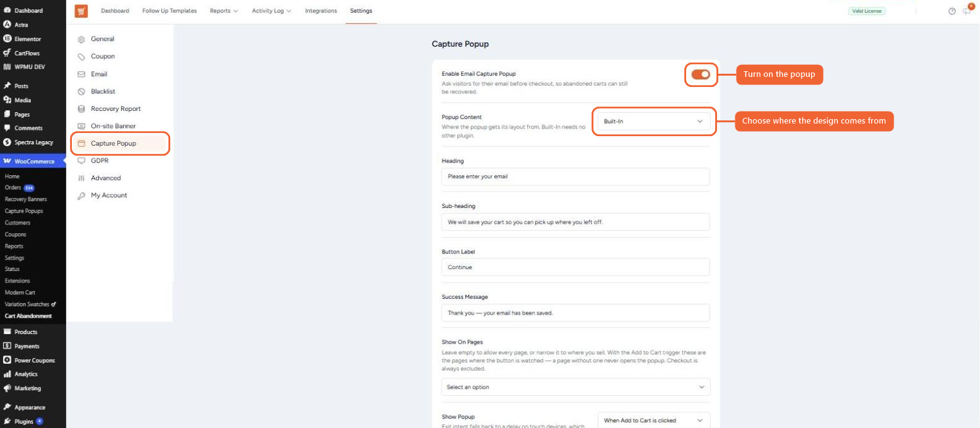Viewport: 980px width, 428px height.
Task: Click the General gear icon
Action: point(81,39)
